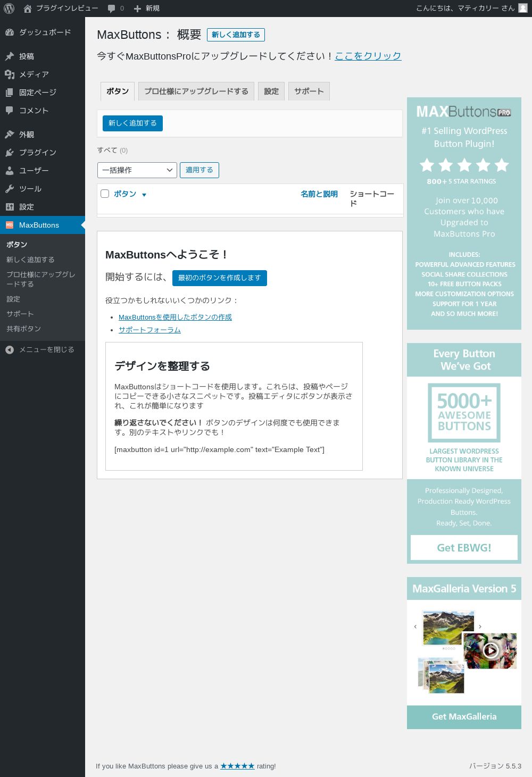Open the WordPress logo menu
Screen dimensions: 532x777
[x=9, y=9]
